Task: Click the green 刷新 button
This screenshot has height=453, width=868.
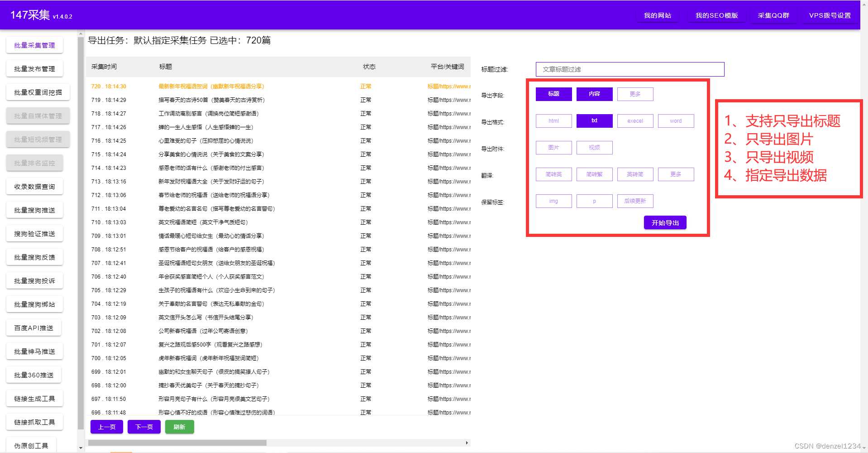Action: point(180,427)
